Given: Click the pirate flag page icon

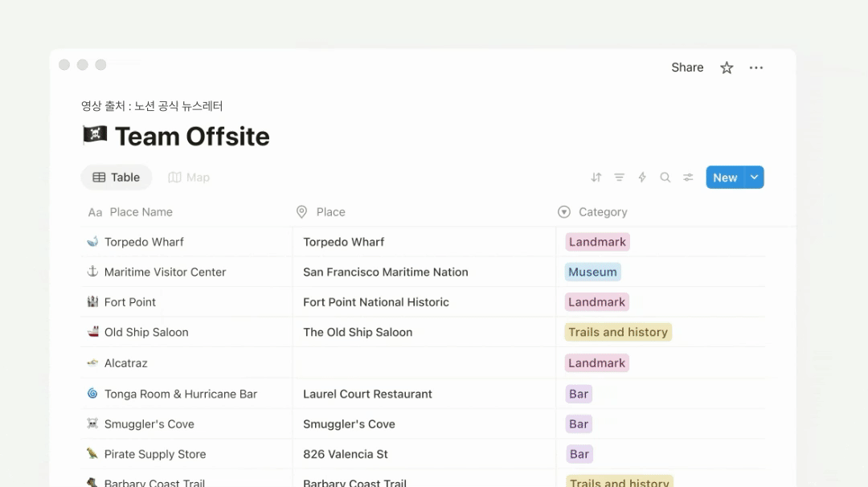Looking at the screenshot, I should click(95, 136).
